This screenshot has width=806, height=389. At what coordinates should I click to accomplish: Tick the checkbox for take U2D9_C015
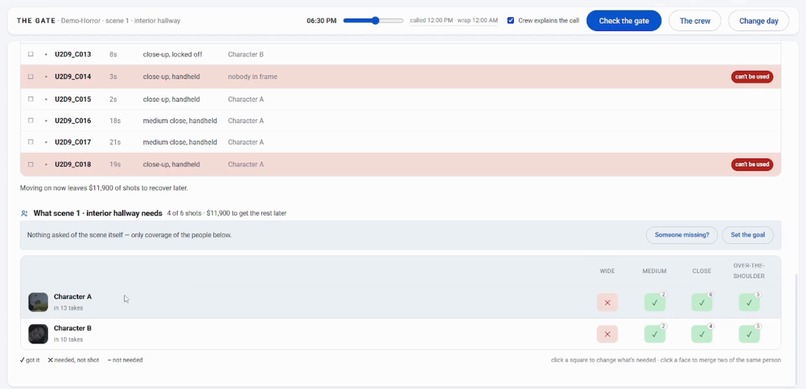[x=30, y=99]
